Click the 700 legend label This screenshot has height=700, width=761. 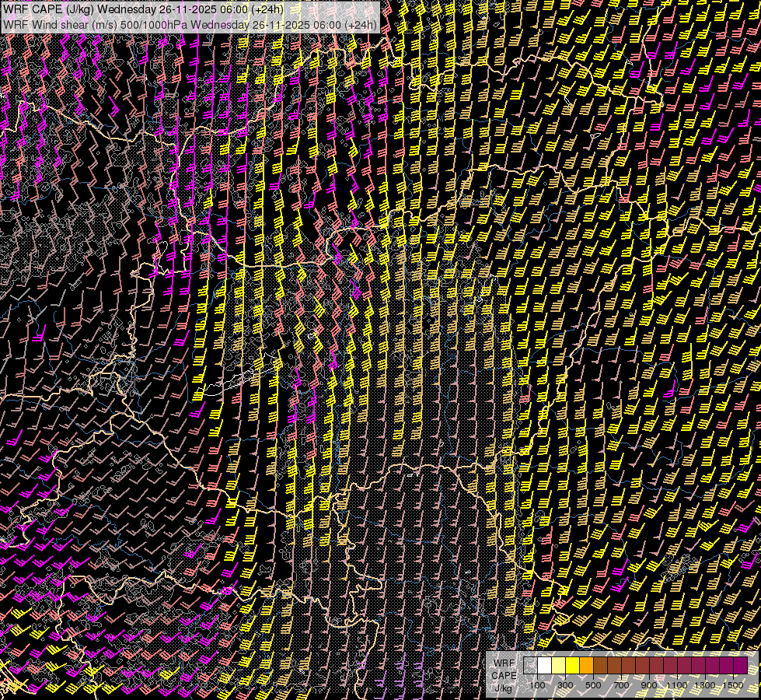click(621, 685)
